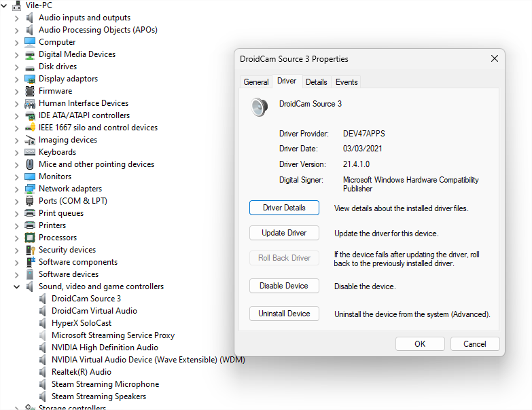Switch to the General tab
This screenshot has height=410, width=532.
point(256,82)
